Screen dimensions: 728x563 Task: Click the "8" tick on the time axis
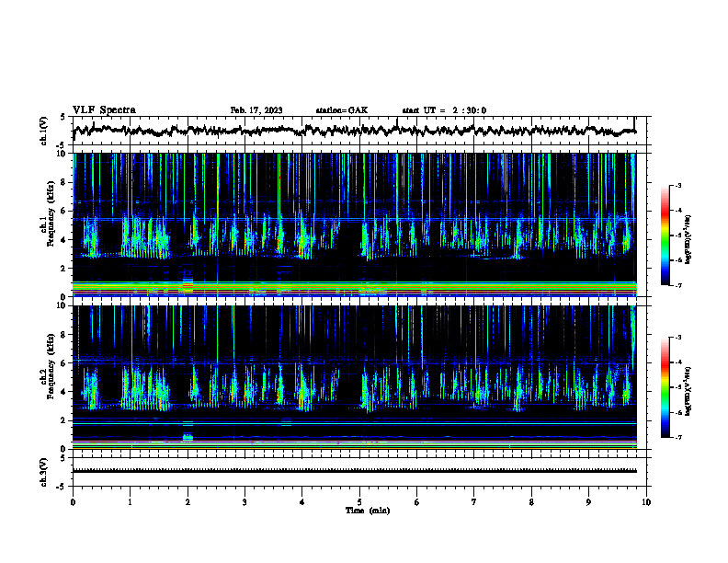coord(531,502)
